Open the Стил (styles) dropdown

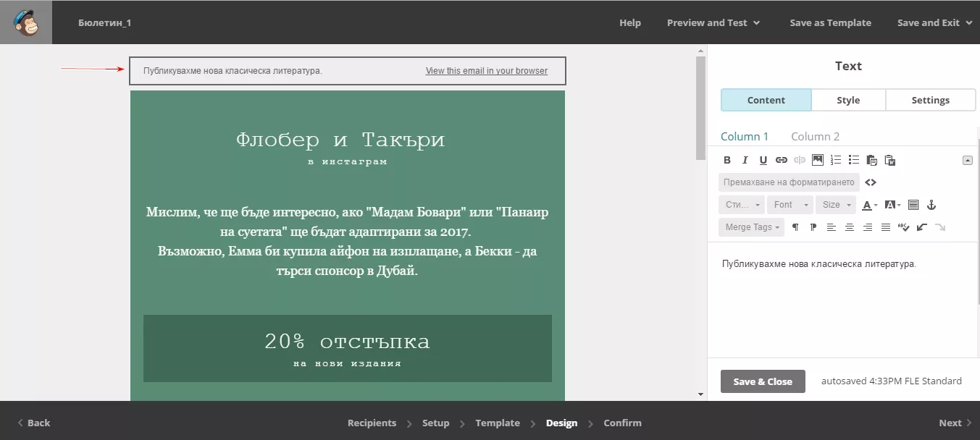(x=742, y=205)
